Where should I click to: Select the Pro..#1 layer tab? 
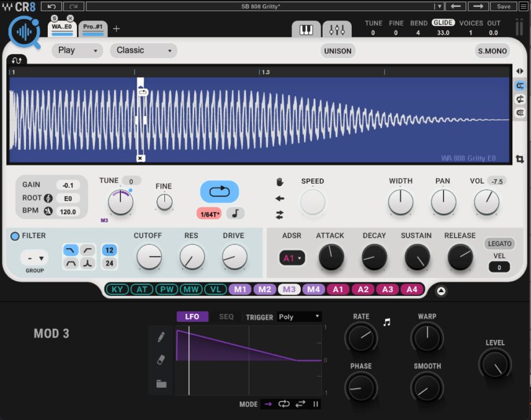[93, 29]
